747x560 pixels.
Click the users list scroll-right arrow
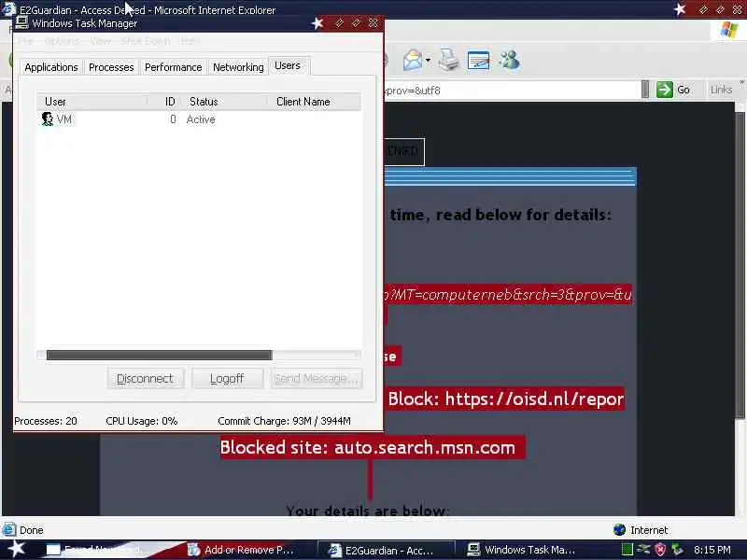(357, 355)
